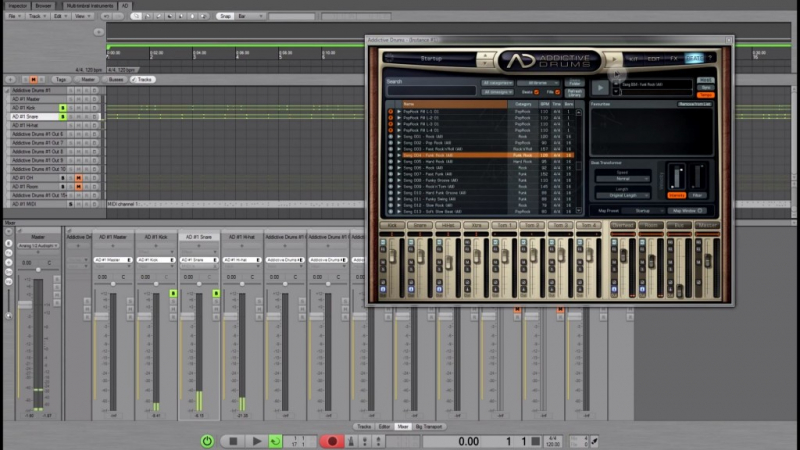Start transport playback
Image resolution: width=800 pixels, height=450 pixels.
tap(257, 441)
